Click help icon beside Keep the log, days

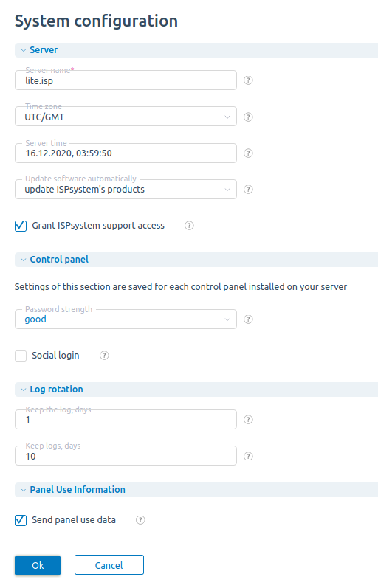tap(248, 420)
